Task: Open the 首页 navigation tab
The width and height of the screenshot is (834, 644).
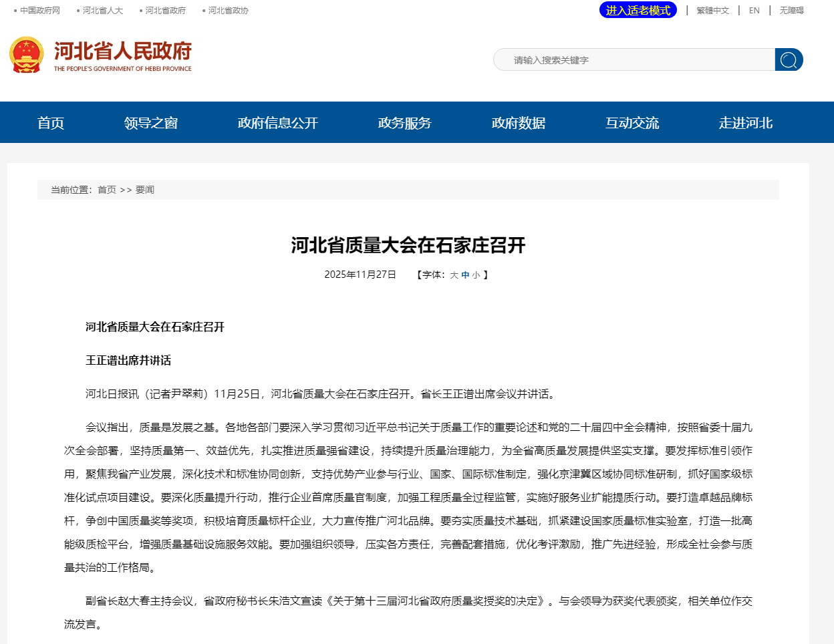Action: pyautogui.click(x=51, y=123)
